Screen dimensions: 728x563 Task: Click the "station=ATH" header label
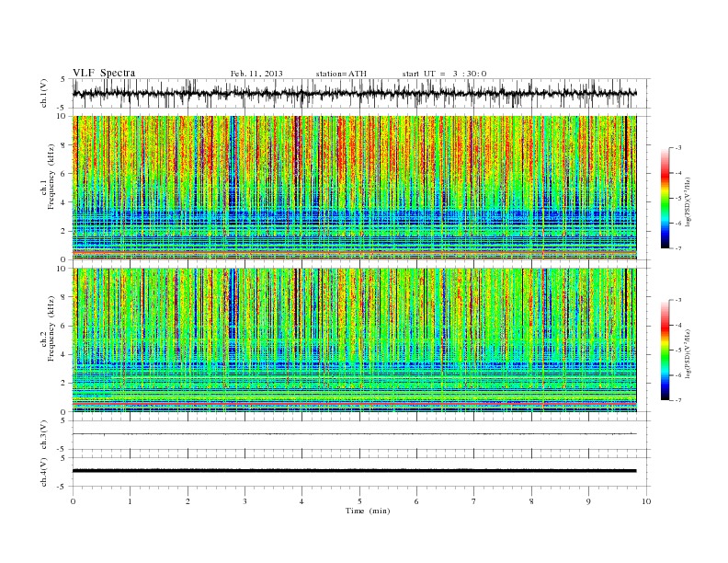pos(341,74)
